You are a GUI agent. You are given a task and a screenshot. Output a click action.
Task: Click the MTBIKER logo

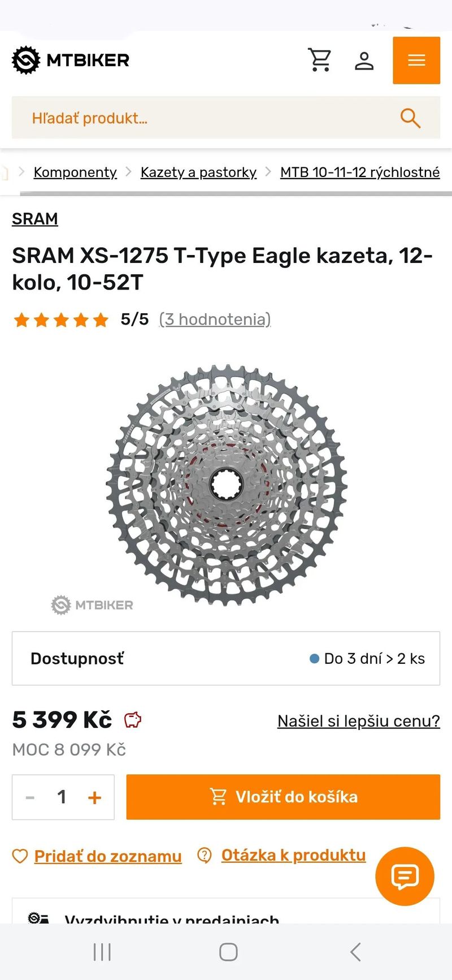[x=69, y=60]
